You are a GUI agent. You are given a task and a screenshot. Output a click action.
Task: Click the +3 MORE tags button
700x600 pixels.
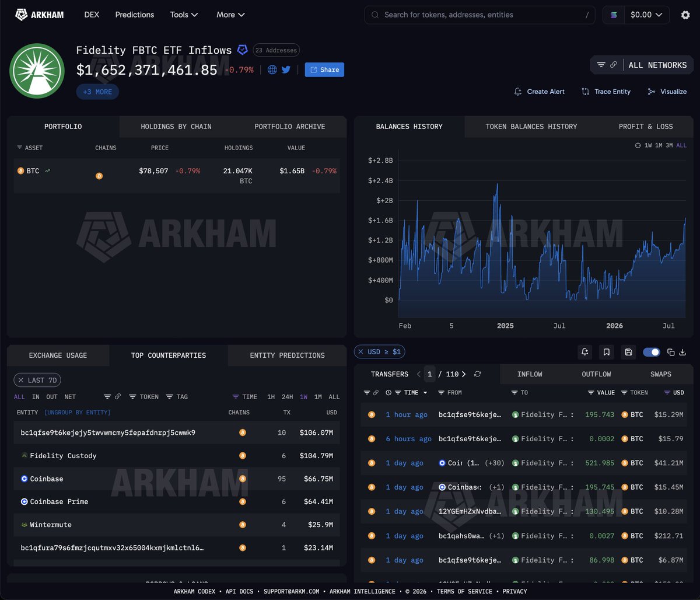point(97,92)
